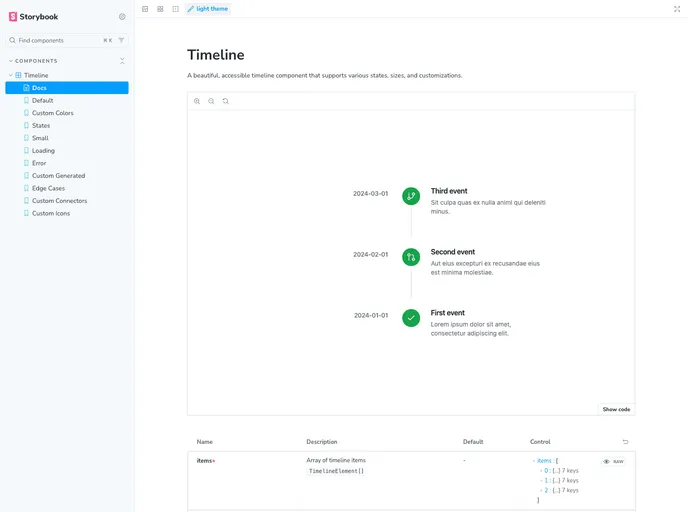This screenshot has height=512, width=688.
Task: Click the Storybook logo
Action: pos(34,17)
